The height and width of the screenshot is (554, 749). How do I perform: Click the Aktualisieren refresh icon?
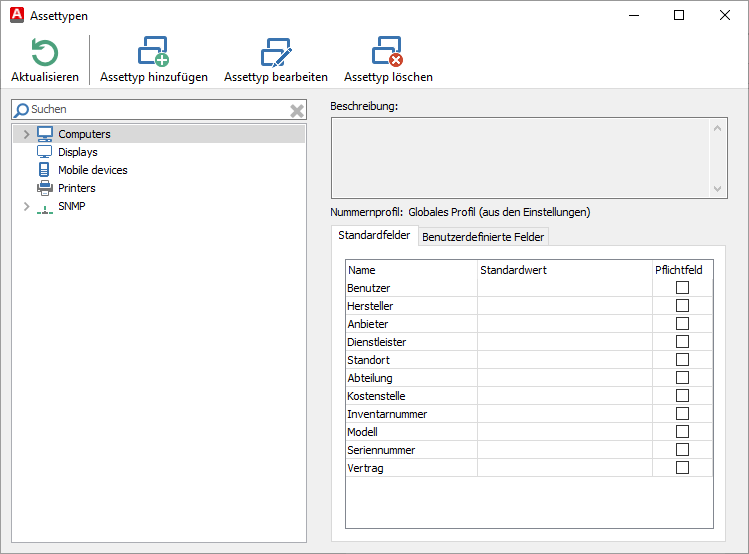pyautogui.click(x=45, y=53)
